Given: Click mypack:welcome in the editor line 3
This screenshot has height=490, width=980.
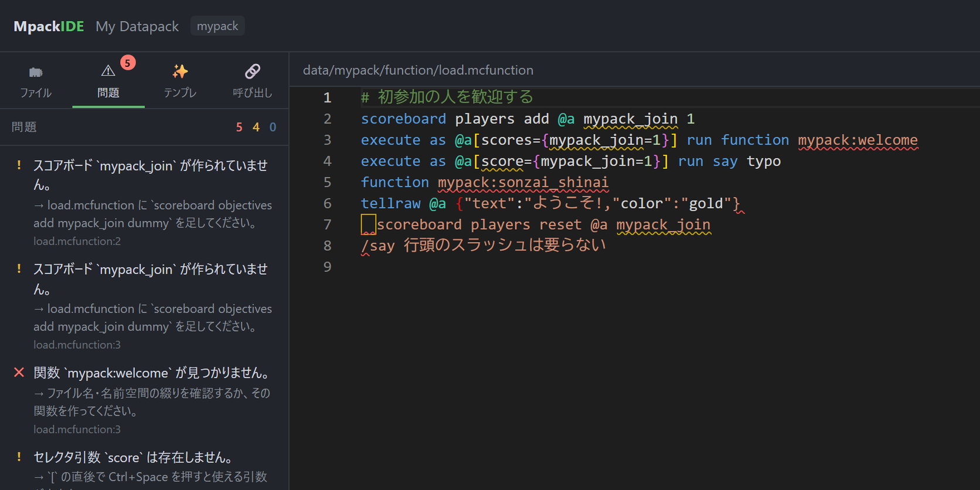Looking at the screenshot, I should point(858,140).
